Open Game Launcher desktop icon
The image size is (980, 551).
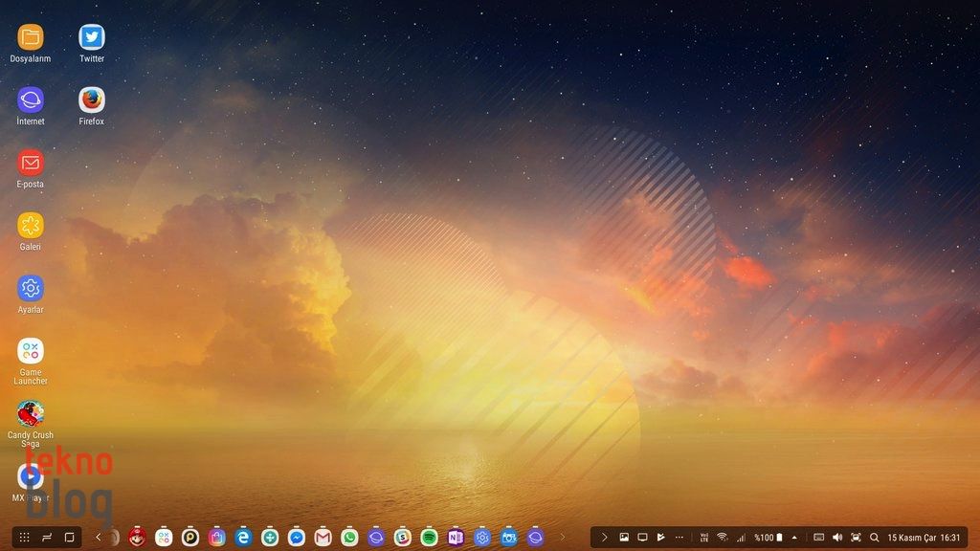click(x=31, y=352)
